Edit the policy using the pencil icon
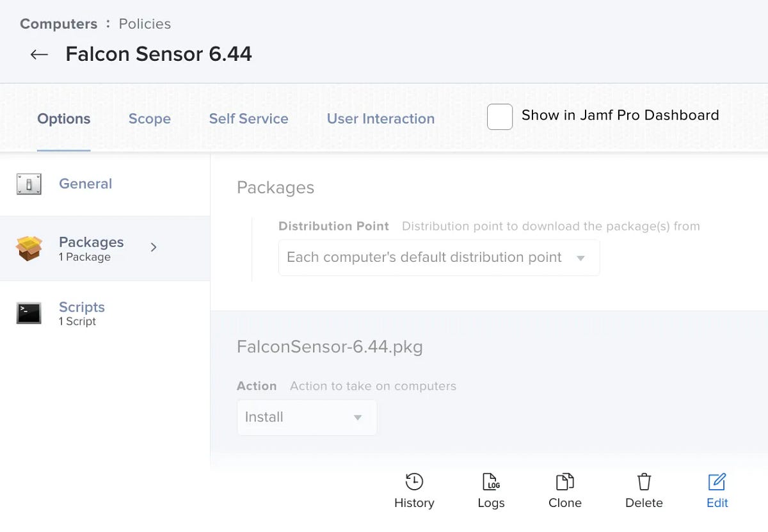Viewport: 768px width, 532px height. (x=716, y=479)
